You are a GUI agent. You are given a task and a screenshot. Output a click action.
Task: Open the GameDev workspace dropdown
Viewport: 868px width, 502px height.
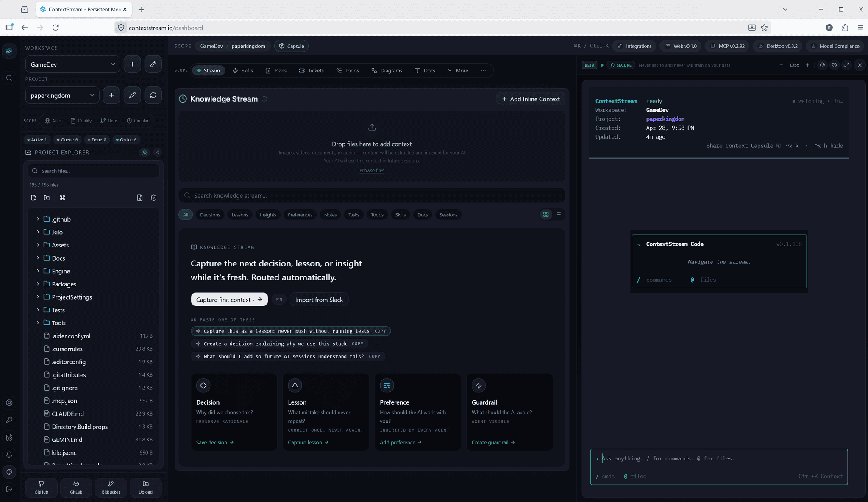[72, 64]
